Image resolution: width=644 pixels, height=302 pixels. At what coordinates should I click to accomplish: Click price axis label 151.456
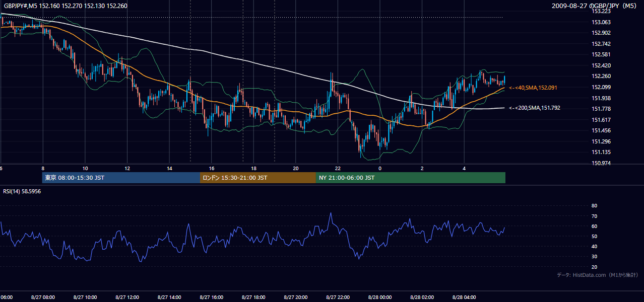click(601, 130)
